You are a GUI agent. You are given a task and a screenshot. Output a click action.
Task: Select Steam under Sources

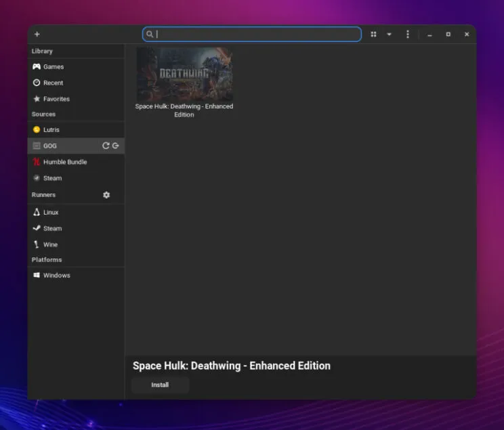76,177
